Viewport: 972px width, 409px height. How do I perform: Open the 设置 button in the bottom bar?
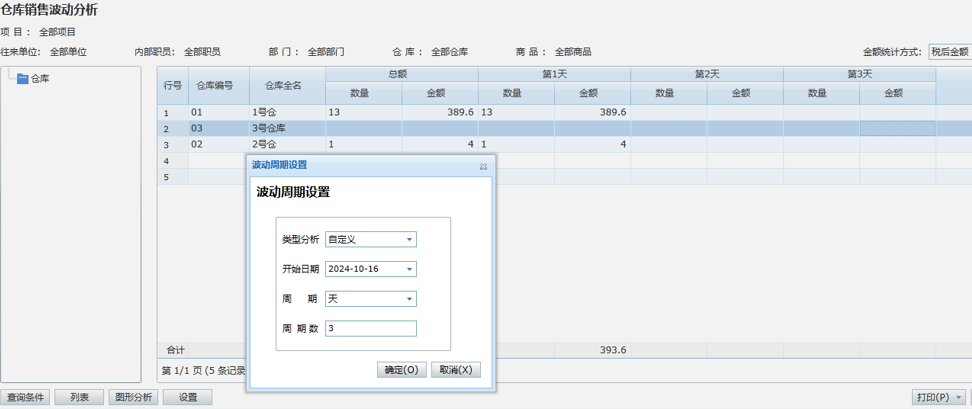click(188, 397)
